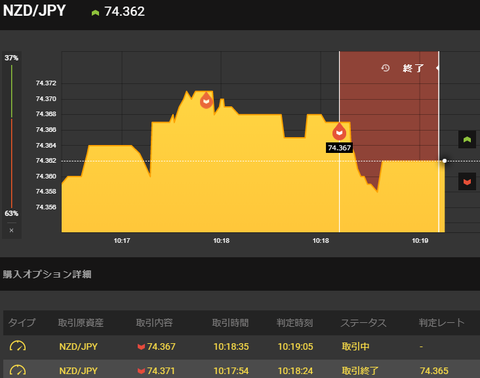Click the 74.371 entry rate in table
480x378 pixels.
point(161,371)
